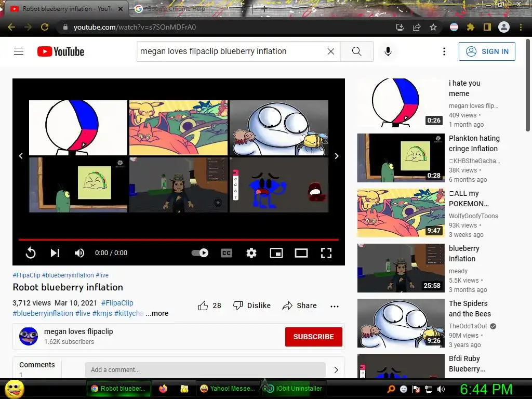Switch to theater mode

pyautogui.click(x=301, y=253)
